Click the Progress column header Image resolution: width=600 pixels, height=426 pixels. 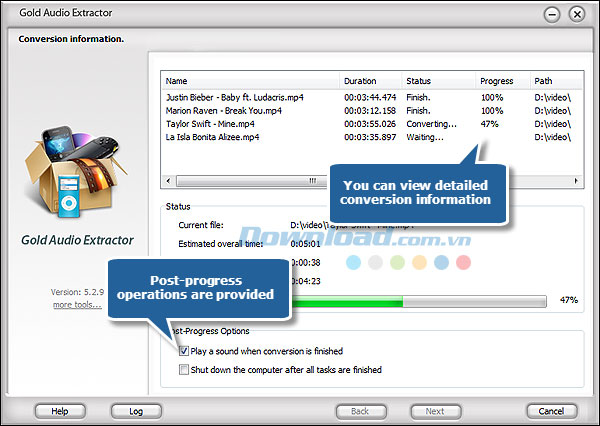502,80
